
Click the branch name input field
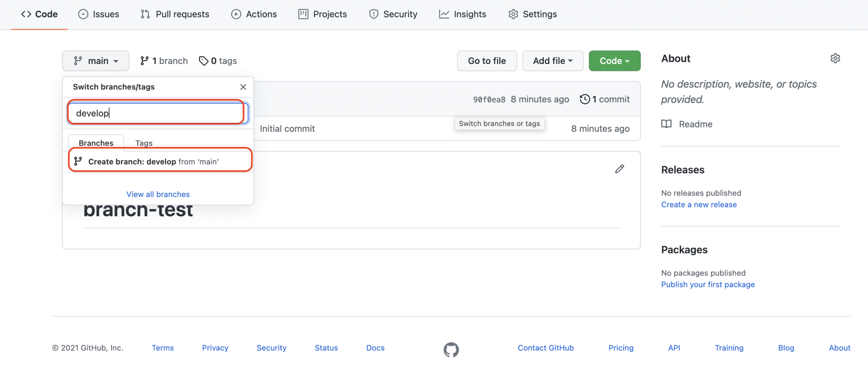click(157, 113)
